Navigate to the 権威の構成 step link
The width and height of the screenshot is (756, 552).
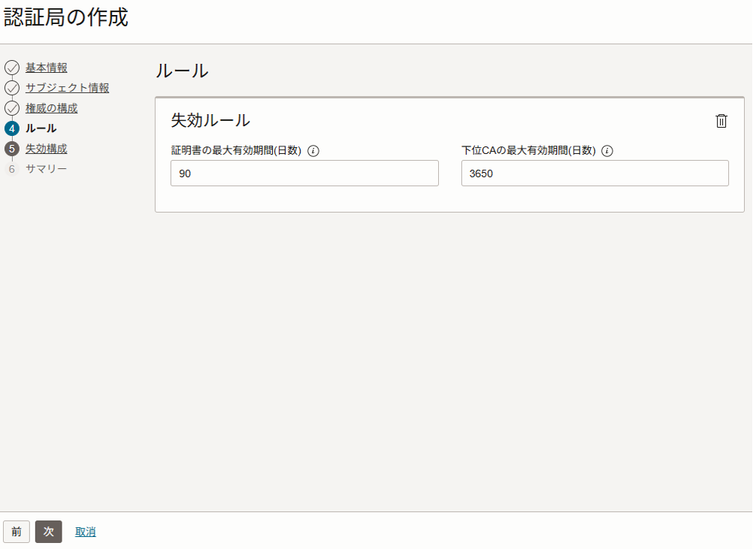[51, 108]
